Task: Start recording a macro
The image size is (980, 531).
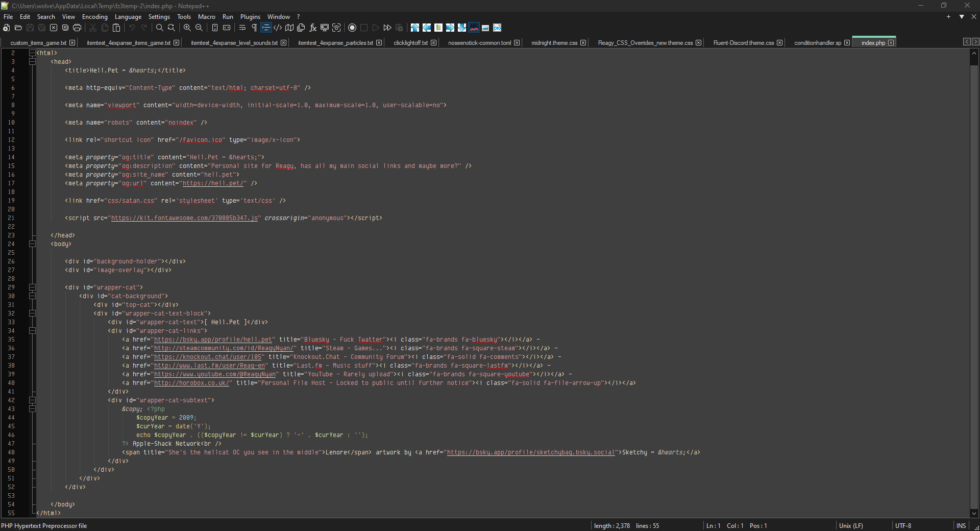Action: point(352,28)
